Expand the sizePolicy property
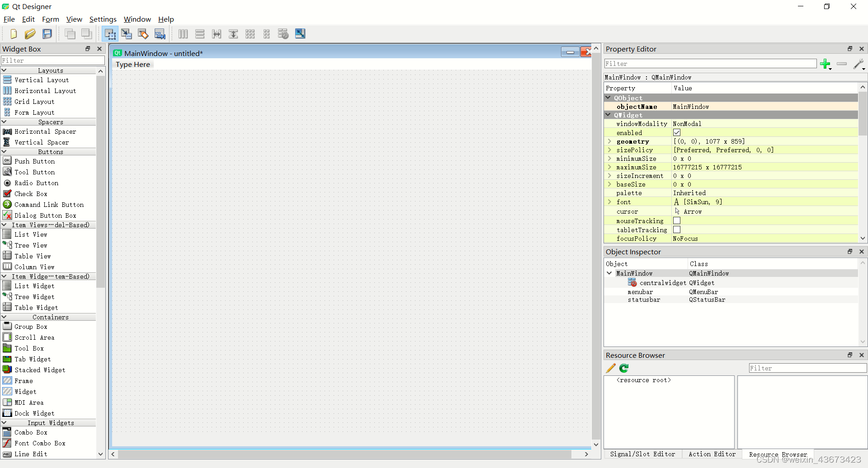868x468 pixels. click(x=609, y=150)
